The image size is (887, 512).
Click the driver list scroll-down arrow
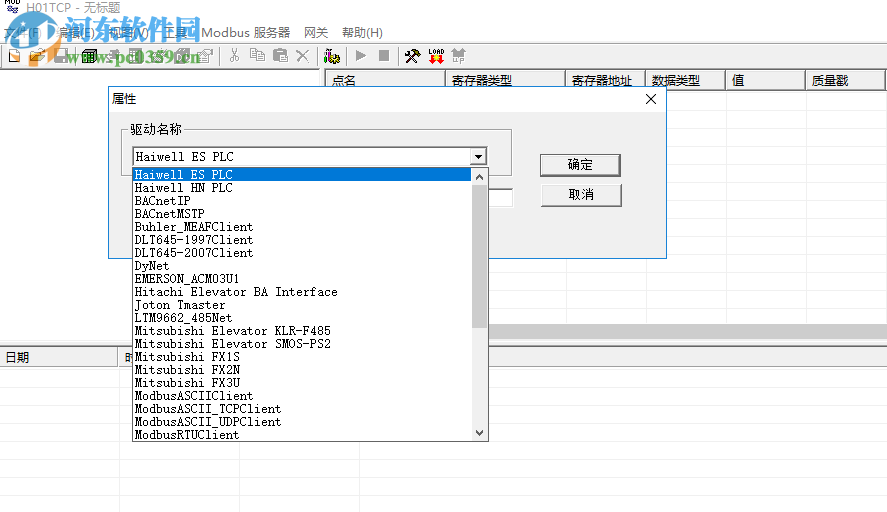479,433
